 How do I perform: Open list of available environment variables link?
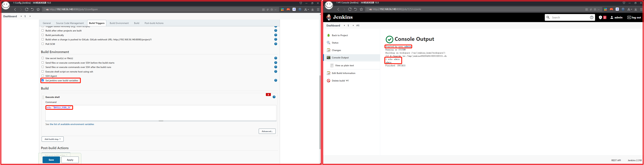tap(72, 124)
